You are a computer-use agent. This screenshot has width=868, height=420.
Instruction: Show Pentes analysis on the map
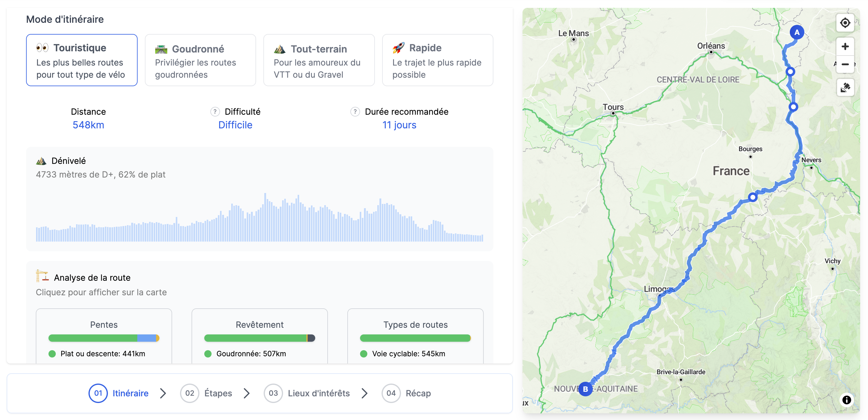[x=104, y=324]
